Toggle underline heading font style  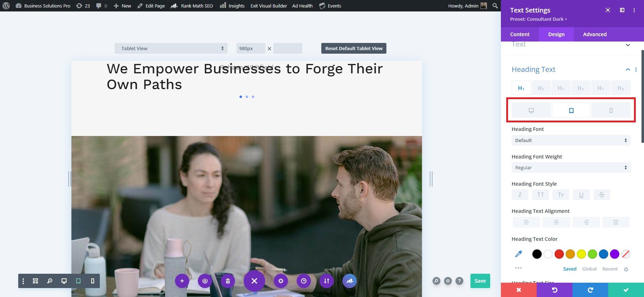tap(581, 195)
